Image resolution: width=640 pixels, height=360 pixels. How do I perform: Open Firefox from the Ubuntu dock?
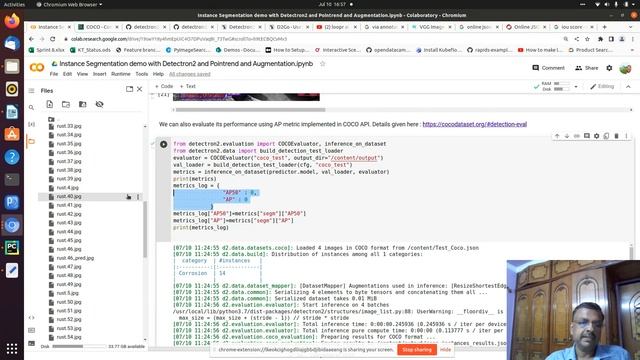click(x=12, y=21)
